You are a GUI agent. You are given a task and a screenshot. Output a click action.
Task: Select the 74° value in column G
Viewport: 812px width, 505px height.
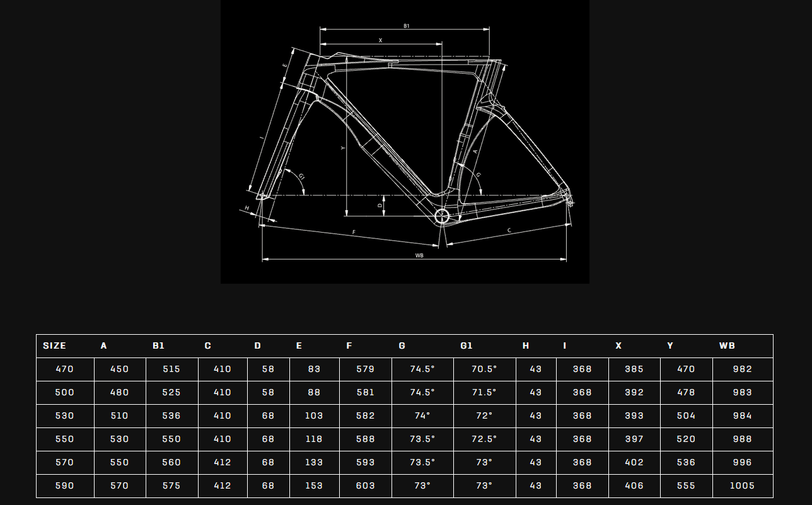[422, 415]
